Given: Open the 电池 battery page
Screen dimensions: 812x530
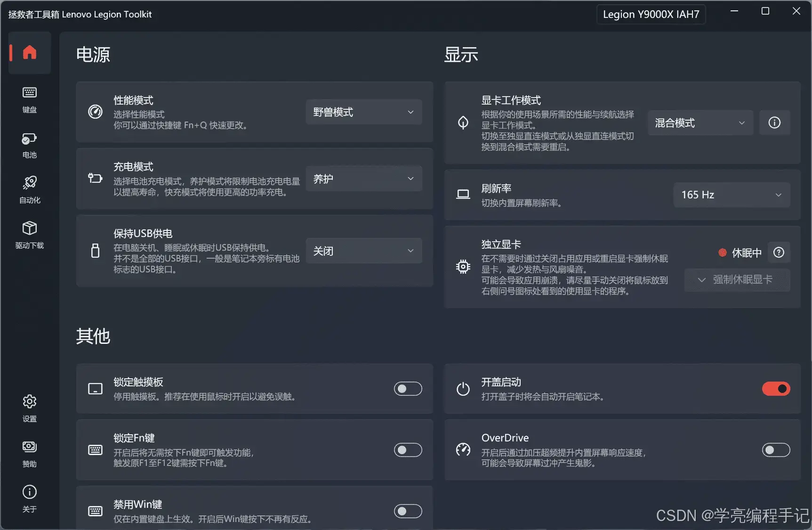Looking at the screenshot, I should [x=30, y=145].
